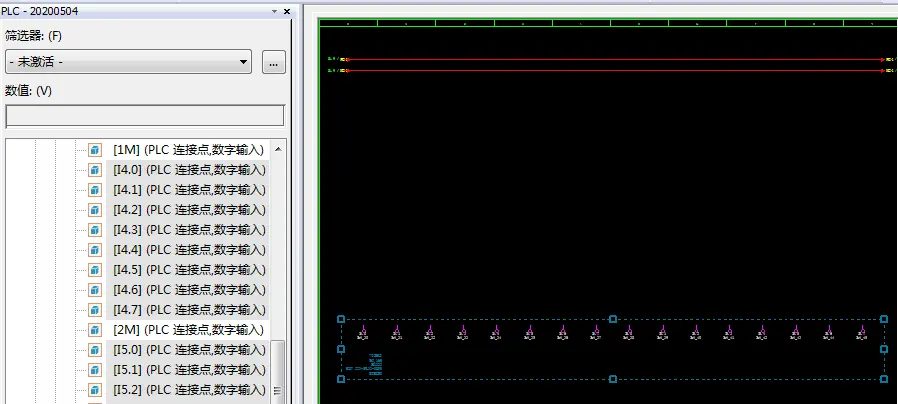898x404 pixels.
Task: Click the icon beside [1M] PLC entry
Action: pos(95,150)
